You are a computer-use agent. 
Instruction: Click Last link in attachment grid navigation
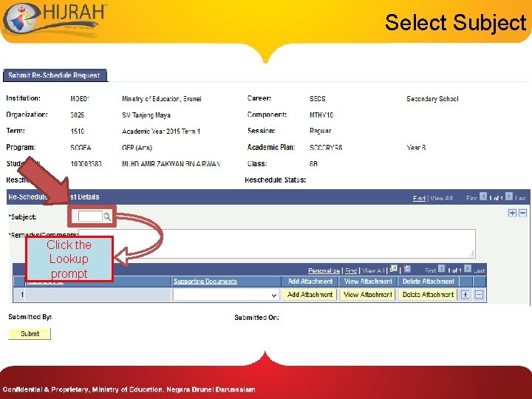point(479,270)
